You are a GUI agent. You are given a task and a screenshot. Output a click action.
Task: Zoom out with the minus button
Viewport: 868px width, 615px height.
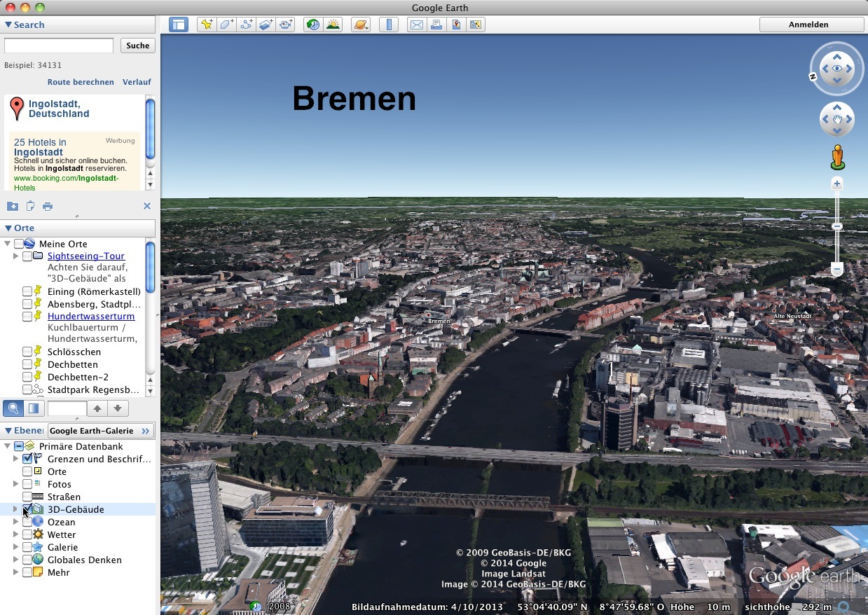[836, 269]
